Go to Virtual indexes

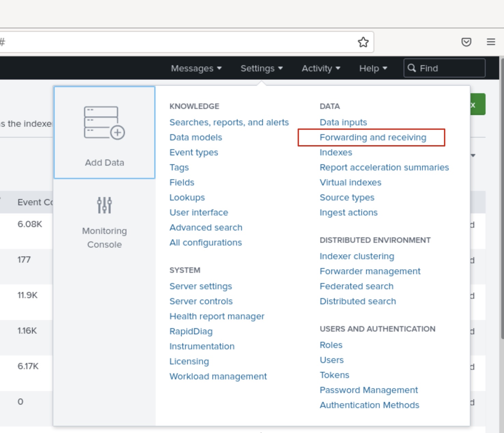tap(350, 182)
